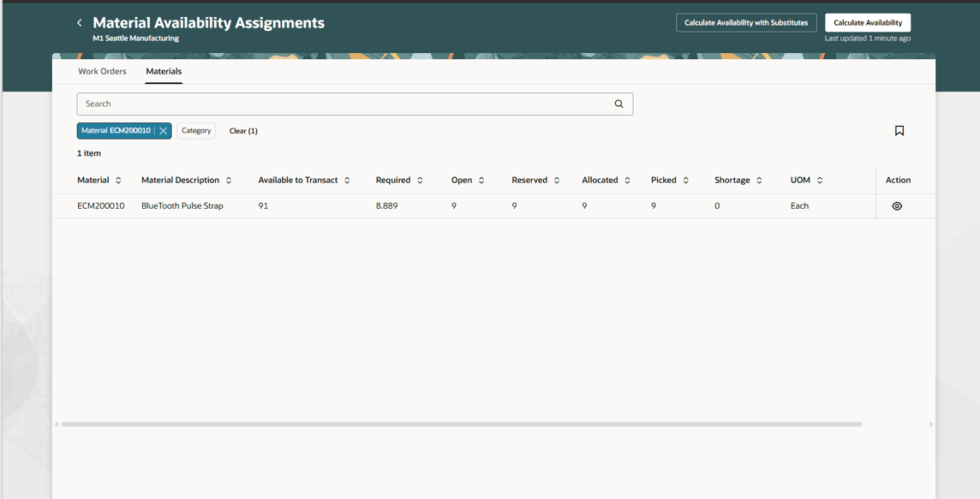
Task: Sort the UOM column
Action: 817,180
